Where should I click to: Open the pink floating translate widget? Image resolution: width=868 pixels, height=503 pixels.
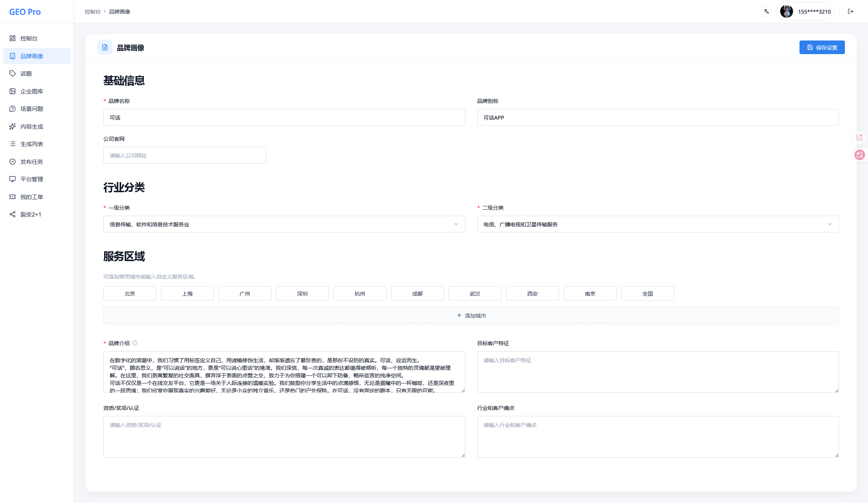pyautogui.click(x=860, y=155)
